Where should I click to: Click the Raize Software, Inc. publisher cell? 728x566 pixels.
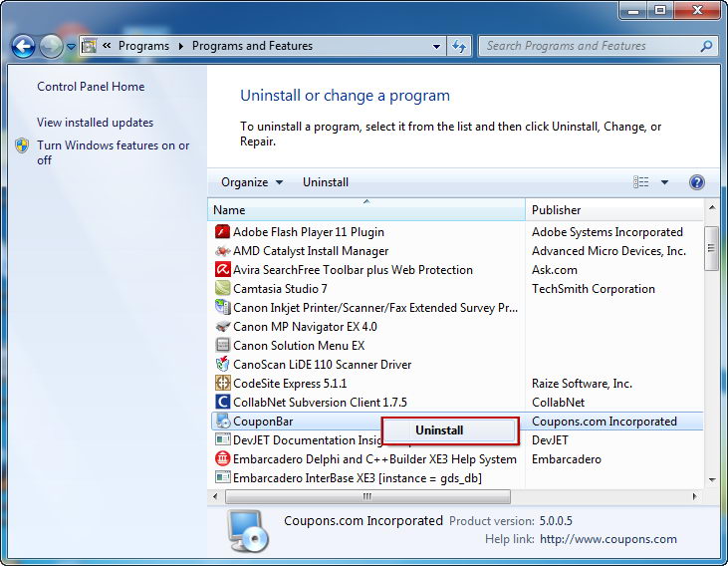point(582,383)
